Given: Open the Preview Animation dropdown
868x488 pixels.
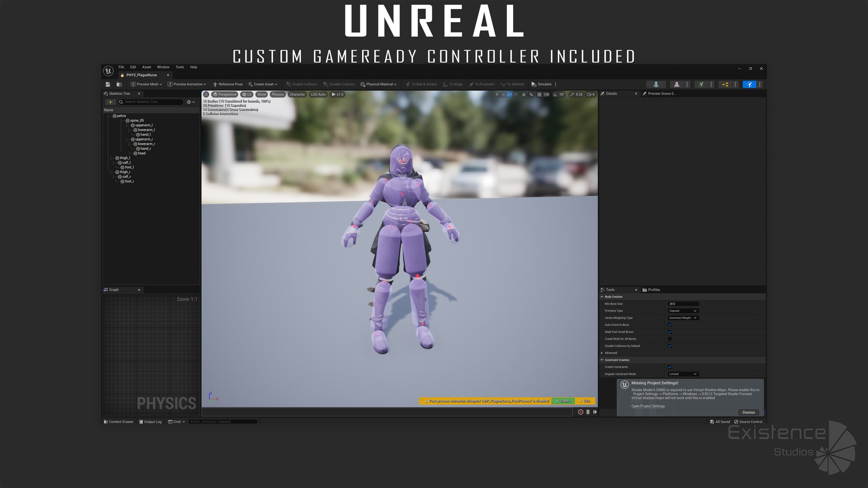Looking at the screenshot, I should tap(187, 84).
